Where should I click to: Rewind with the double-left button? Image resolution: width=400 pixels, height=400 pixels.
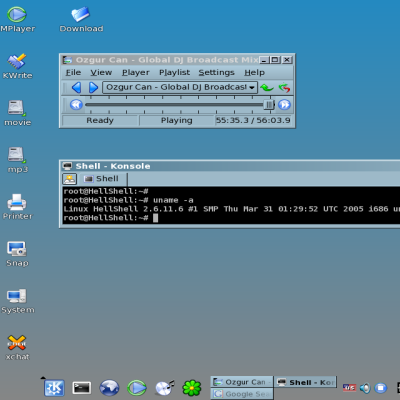[76, 105]
